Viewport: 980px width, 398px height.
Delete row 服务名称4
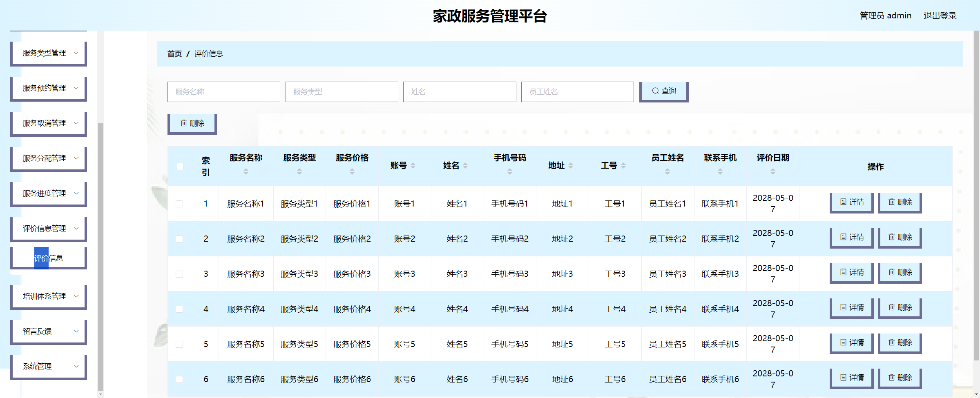[x=900, y=308]
